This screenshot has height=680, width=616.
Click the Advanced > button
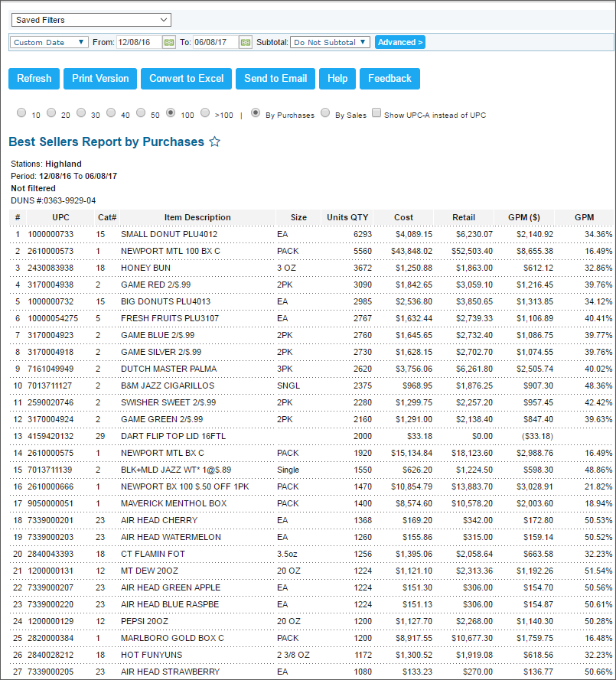[x=400, y=43]
